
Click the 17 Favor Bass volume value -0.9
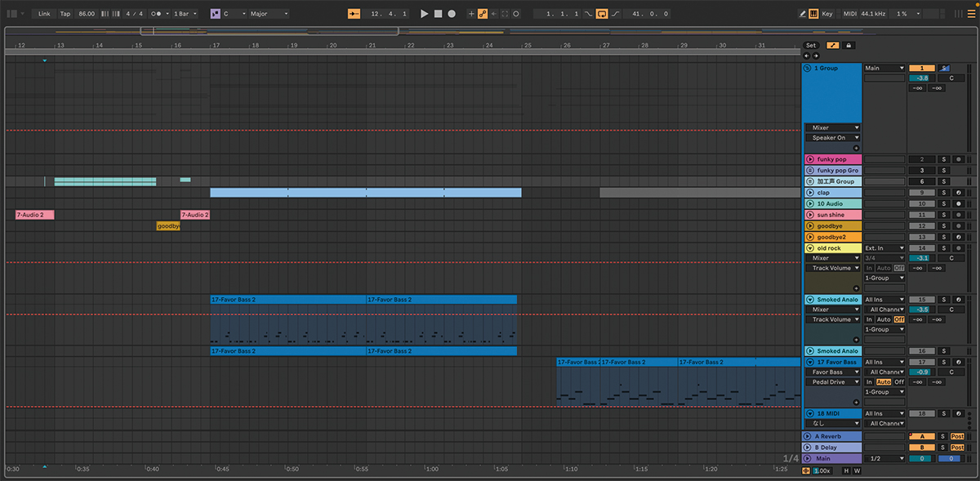tap(922, 372)
